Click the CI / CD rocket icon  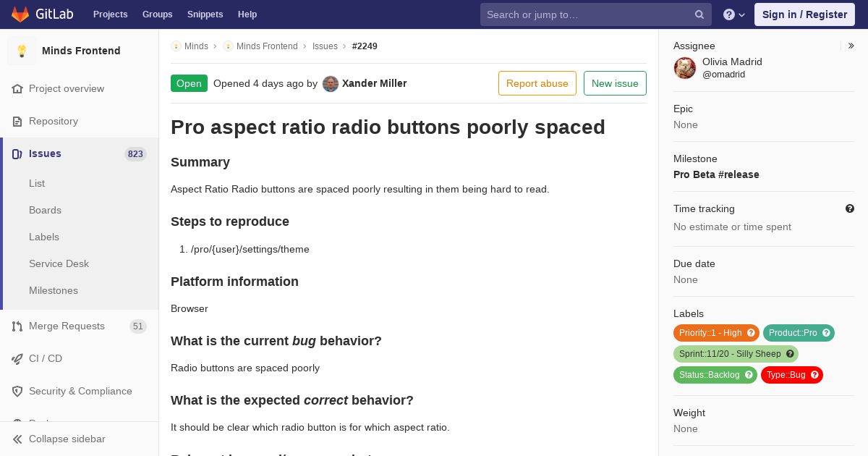(17, 358)
